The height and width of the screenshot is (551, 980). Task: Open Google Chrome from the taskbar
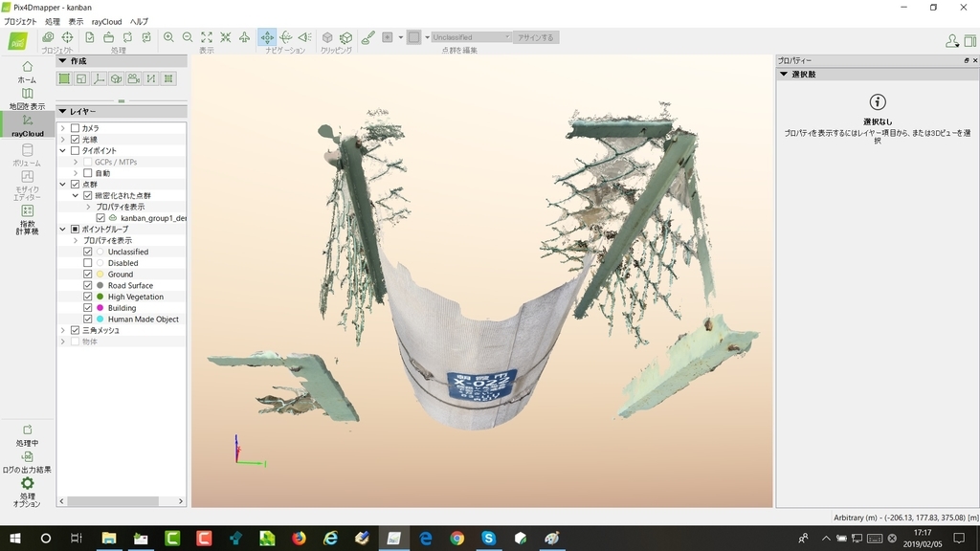pos(457,538)
